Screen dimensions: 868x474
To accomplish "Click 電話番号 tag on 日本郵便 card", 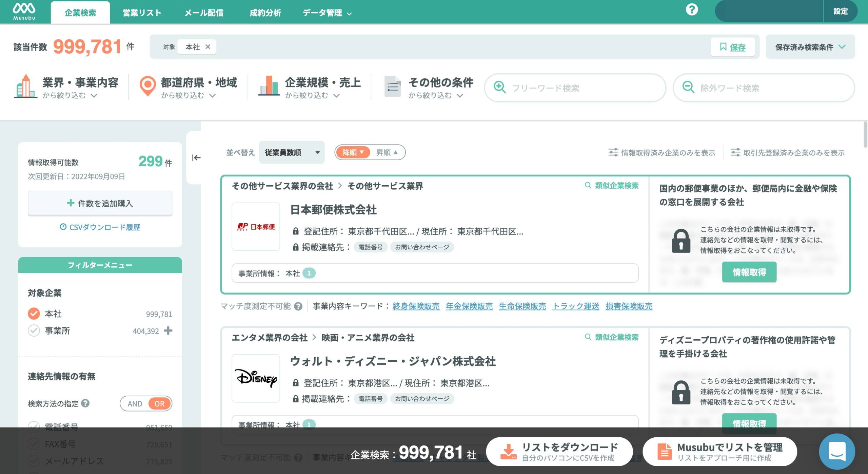I will [371, 247].
